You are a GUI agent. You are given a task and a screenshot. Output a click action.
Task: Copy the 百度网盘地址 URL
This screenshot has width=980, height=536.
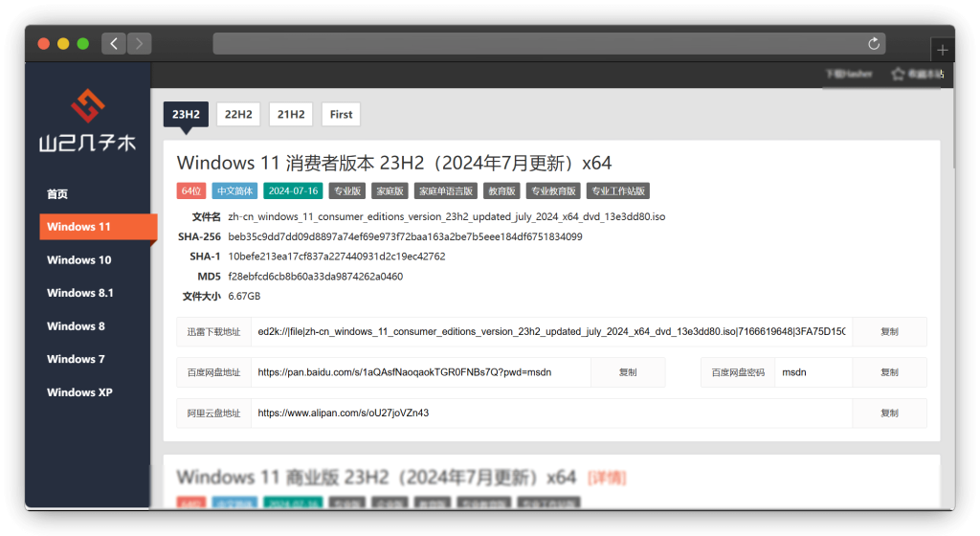(x=628, y=372)
